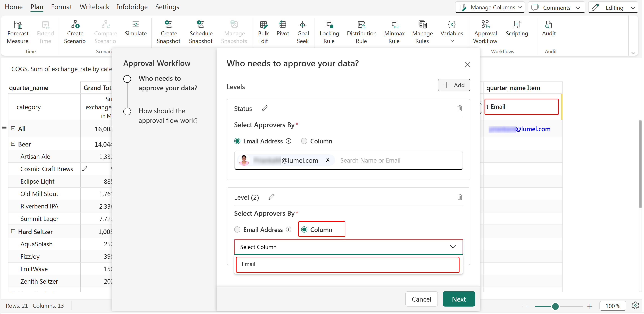Delete the Level (2) approval level
The height and width of the screenshot is (314, 644).
[459, 197]
